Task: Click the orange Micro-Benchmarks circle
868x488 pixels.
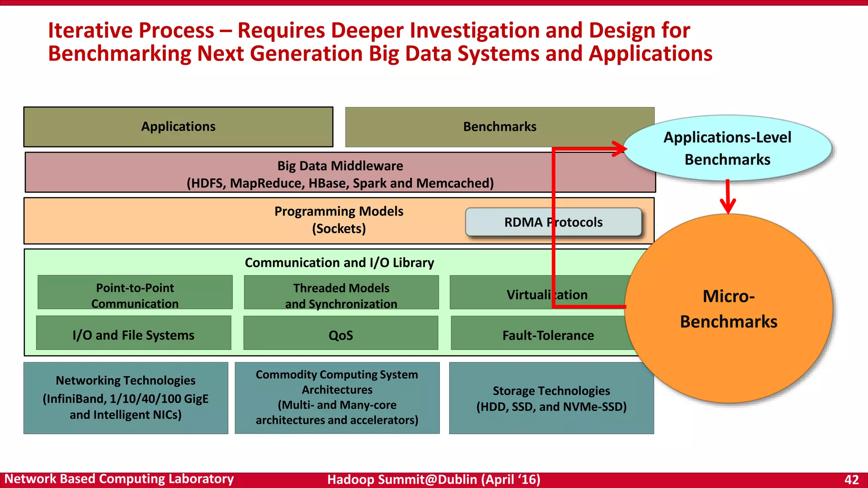Action: (729, 309)
